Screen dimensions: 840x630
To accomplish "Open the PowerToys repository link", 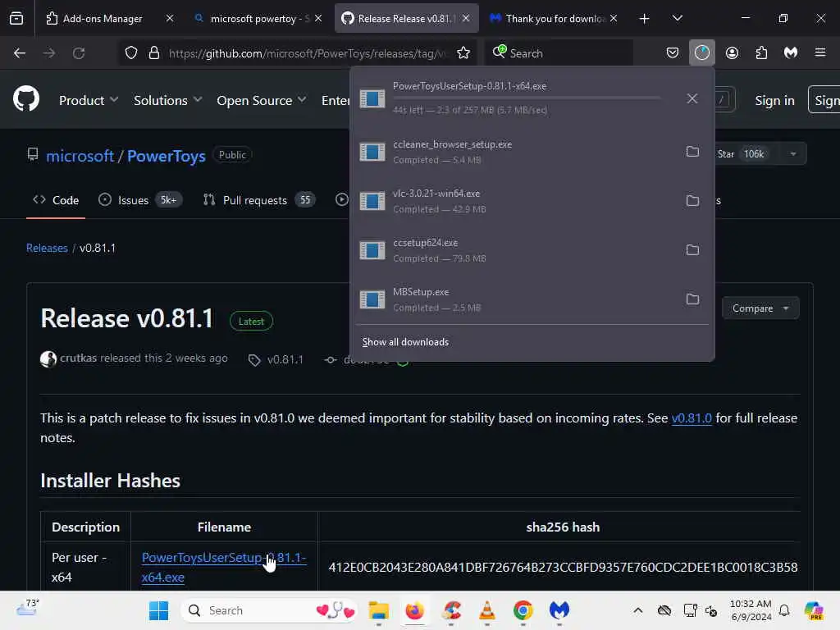I will [x=166, y=156].
